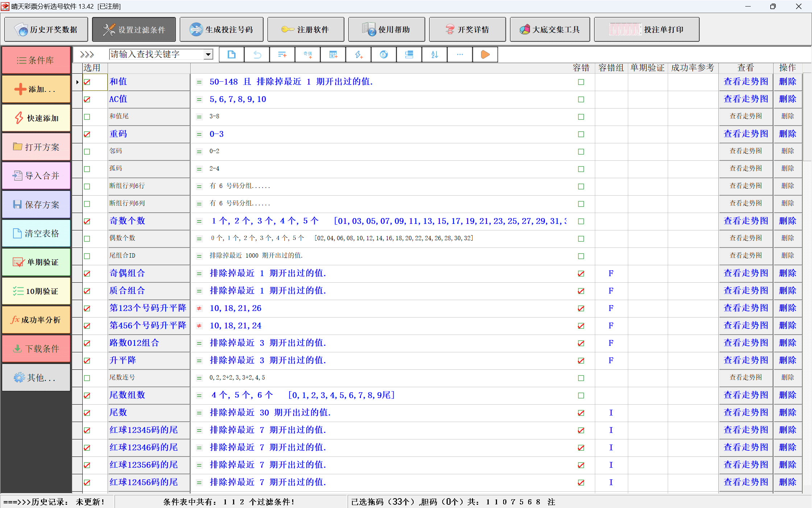The width and height of the screenshot is (812, 508).
Task: Click the A-Z sort toolbar icon
Action: [435, 54]
